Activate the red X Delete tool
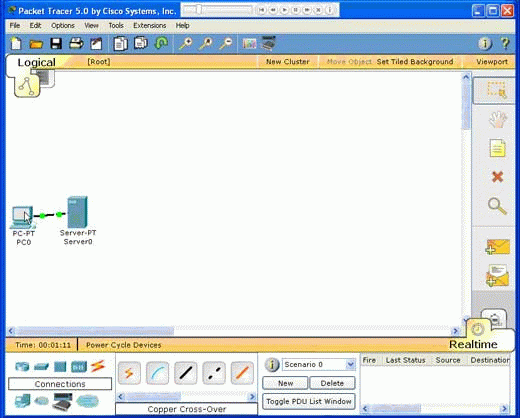520x418 pixels. pos(498,177)
